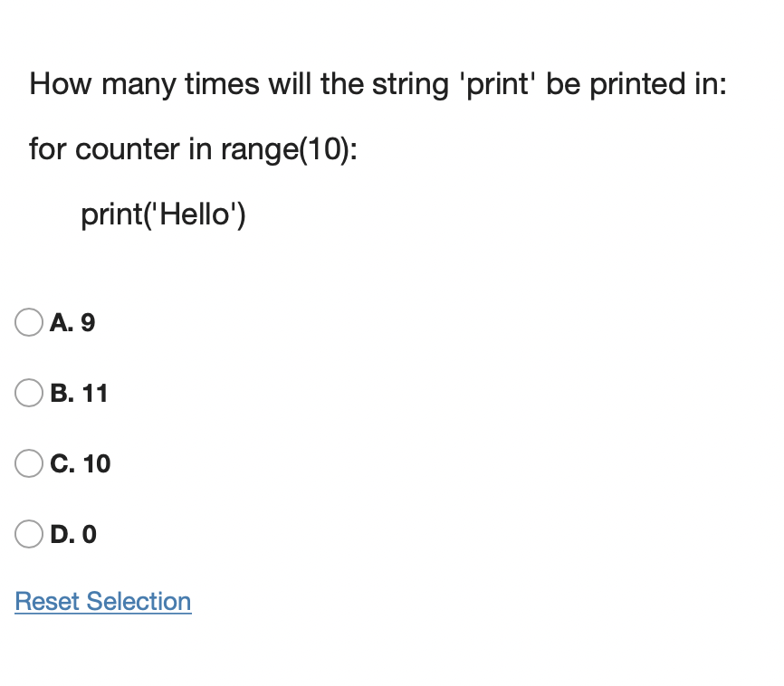The height and width of the screenshot is (686, 784).
Task: Choose option A by clicking its label
Action: point(72,322)
